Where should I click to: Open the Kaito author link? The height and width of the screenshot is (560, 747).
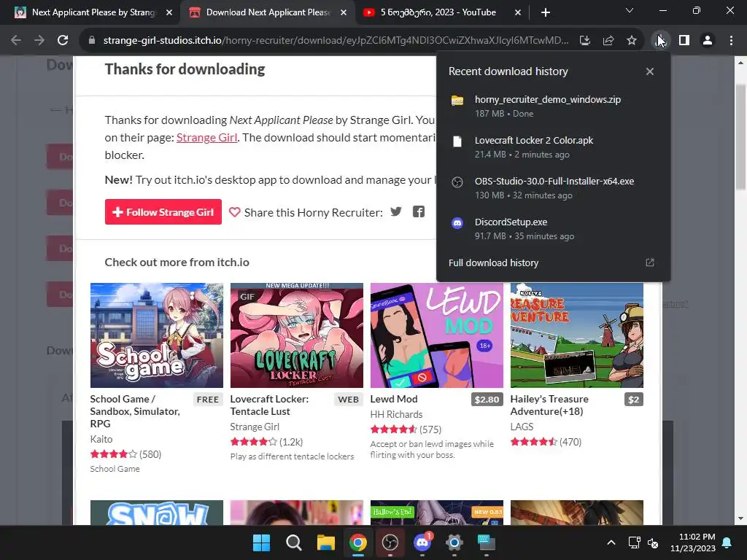pyautogui.click(x=101, y=439)
